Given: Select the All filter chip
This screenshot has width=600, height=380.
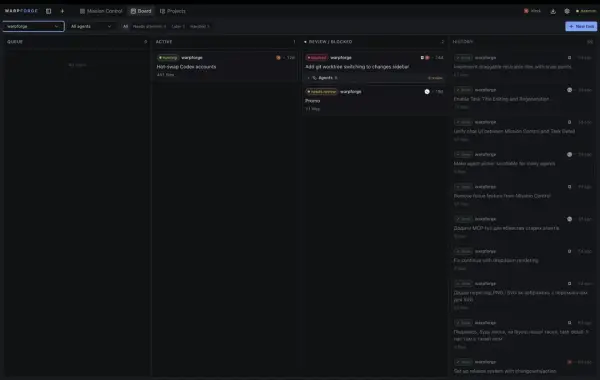Looking at the screenshot, I should click(x=125, y=26).
